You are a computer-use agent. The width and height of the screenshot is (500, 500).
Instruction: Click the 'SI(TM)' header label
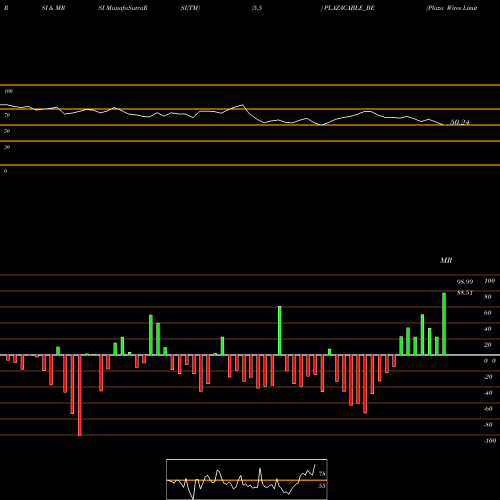(190, 8)
